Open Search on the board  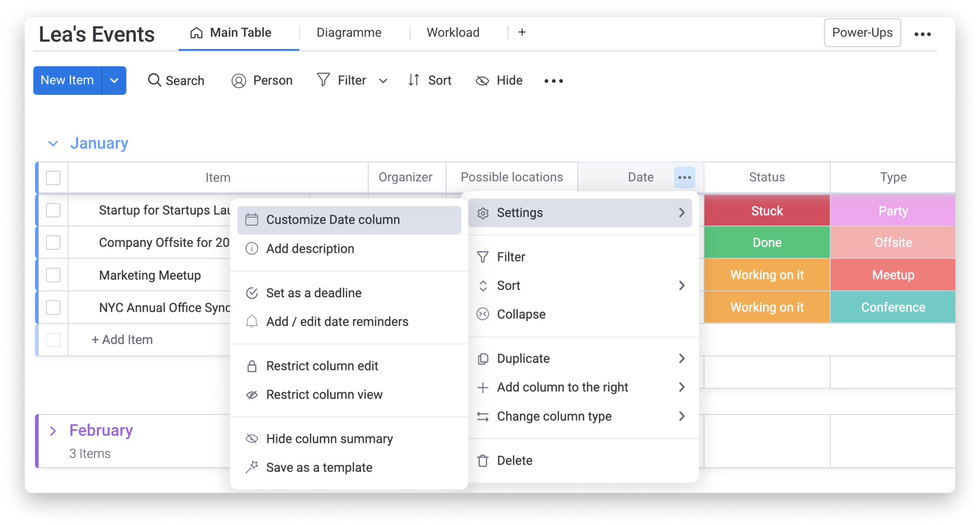point(176,81)
